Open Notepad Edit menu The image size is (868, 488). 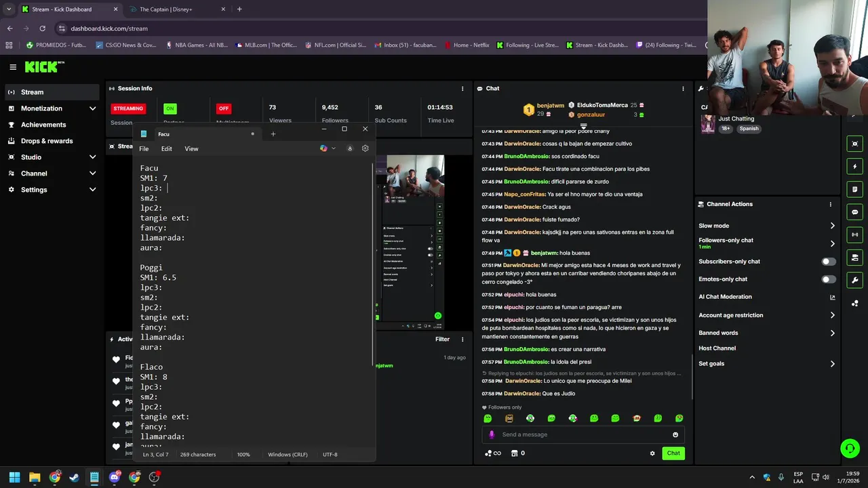tap(167, 149)
